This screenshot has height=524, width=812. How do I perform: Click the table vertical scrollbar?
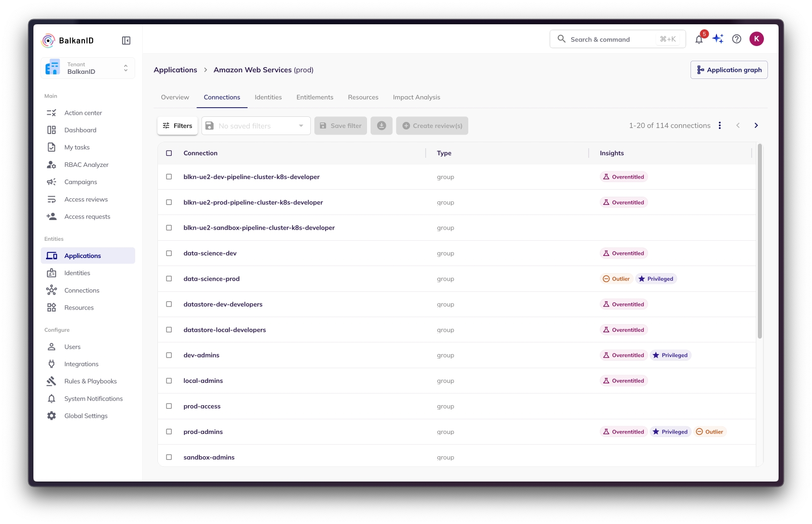(759, 241)
